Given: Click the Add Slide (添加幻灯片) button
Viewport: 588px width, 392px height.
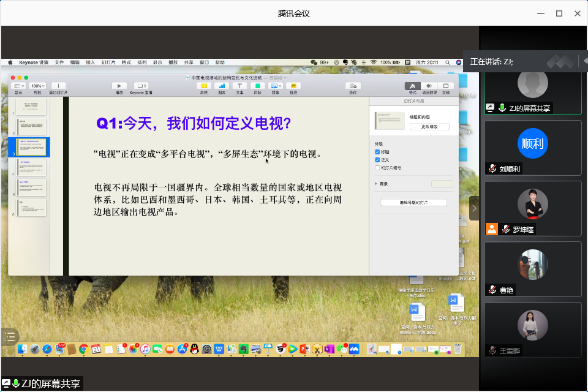Looking at the screenshot, I should click(58, 86).
